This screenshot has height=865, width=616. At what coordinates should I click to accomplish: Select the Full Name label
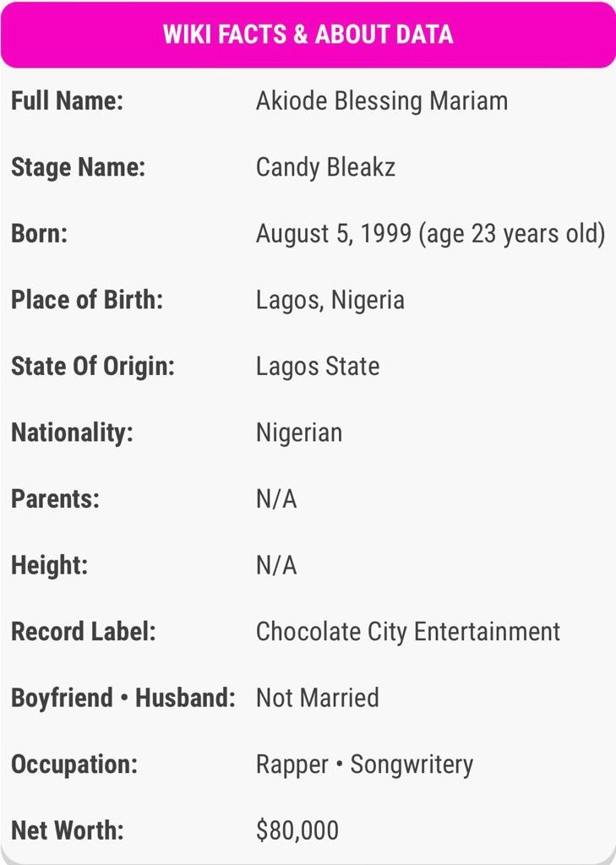coord(67,101)
